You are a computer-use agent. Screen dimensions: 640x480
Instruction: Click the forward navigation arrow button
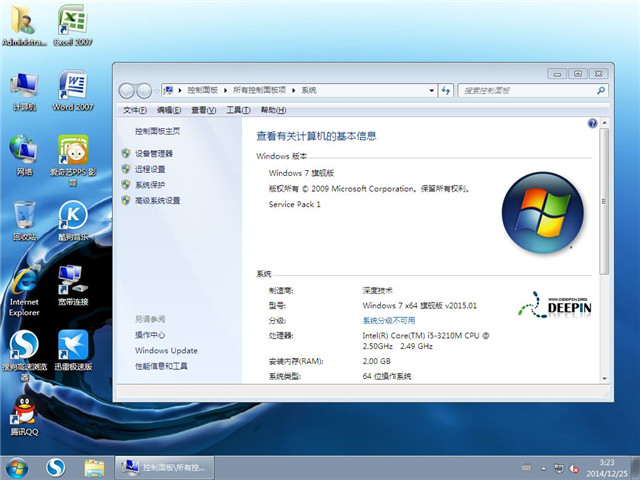tap(144, 91)
